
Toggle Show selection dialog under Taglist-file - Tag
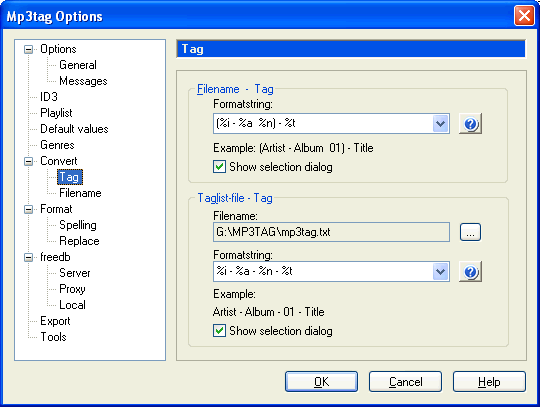coord(219,331)
